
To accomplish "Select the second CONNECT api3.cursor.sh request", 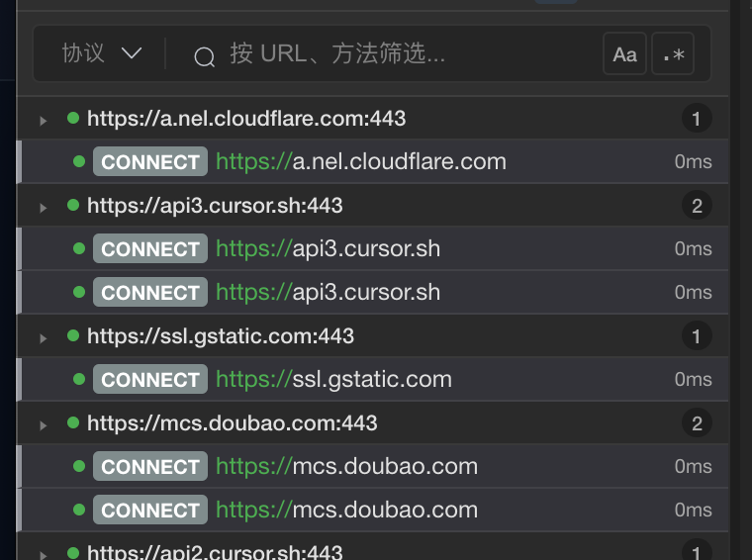I will pos(373,292).
